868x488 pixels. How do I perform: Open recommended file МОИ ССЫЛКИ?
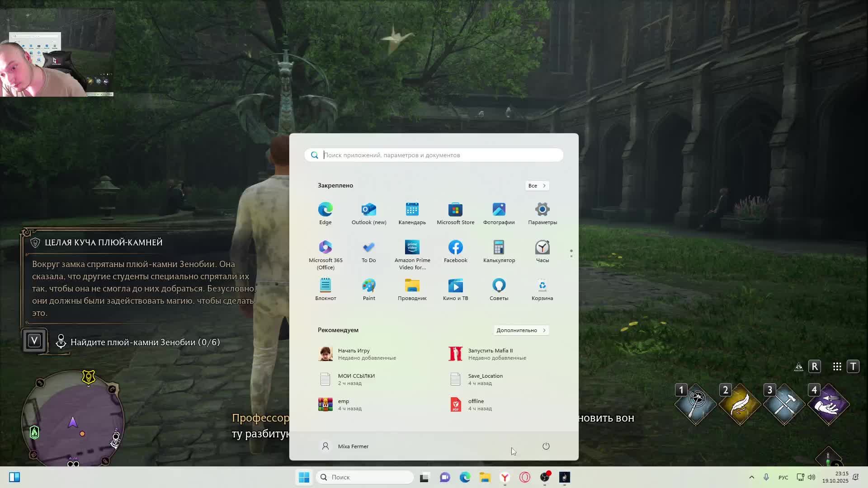click(x=356, y=379)
